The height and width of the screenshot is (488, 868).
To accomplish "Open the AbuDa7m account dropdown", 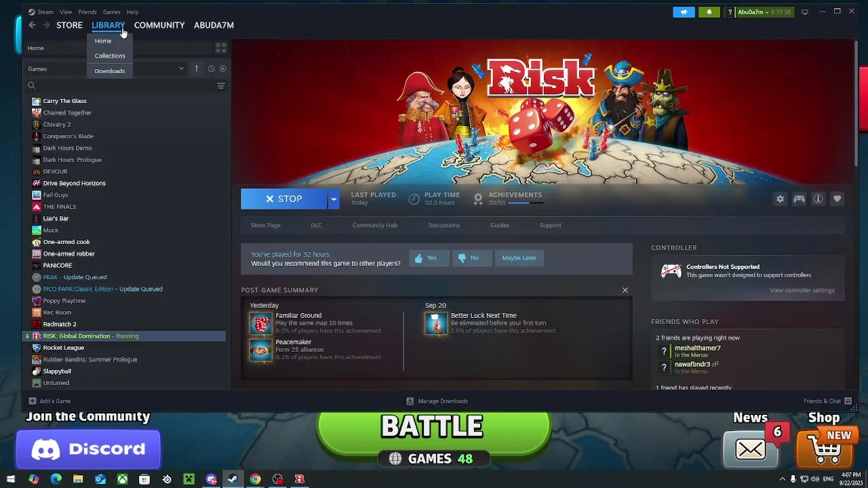I will [x=753, y=12].
